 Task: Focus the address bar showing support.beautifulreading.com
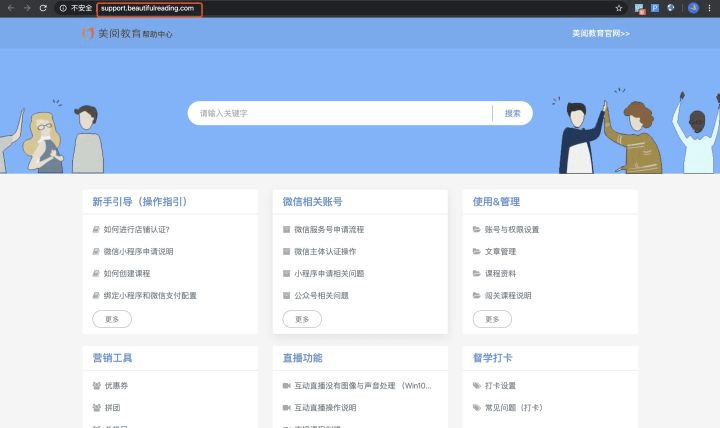[149, 9]
